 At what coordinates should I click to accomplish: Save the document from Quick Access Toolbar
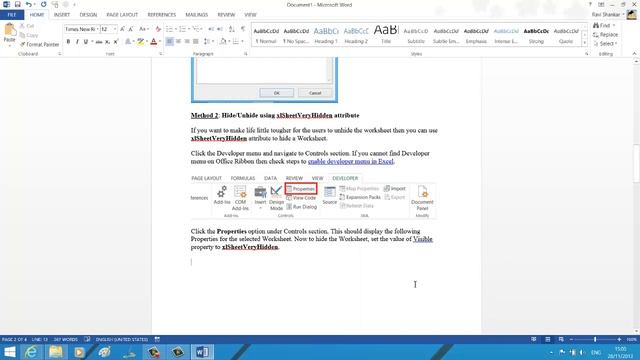click(x=17, y=4)
